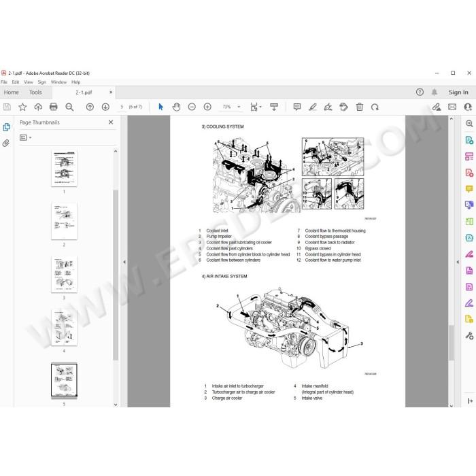Image resolution: width=476 pixels, height=476 pixels.
Task: Select page 1 thumbnail
Action: coord(64,168)
